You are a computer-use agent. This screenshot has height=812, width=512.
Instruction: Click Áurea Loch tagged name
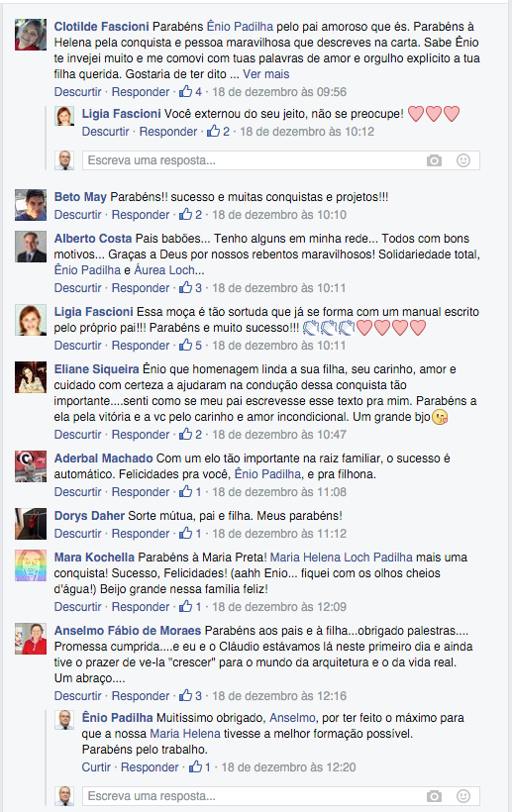pyautogui.click(x=164, y=269)
